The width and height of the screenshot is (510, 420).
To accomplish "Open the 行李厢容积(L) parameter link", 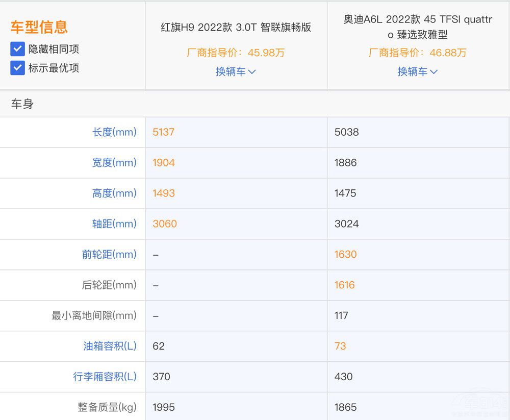I will (105, 377).
